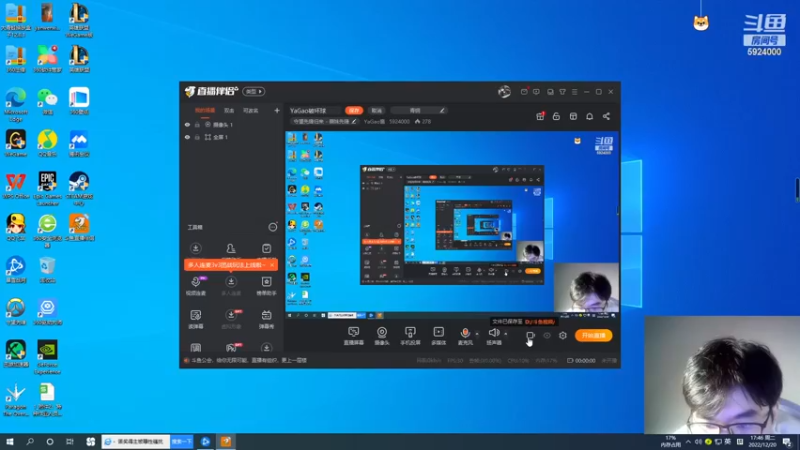
Task: Click the orange 开始直播 start streaming button
Action: pyautogui.click(x=593, y=335)
